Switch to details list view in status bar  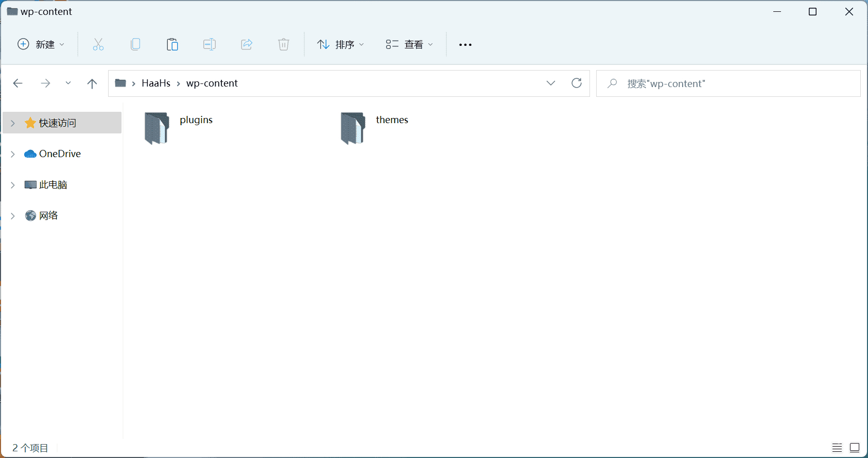pyautogui.click(x=837, y=448)
